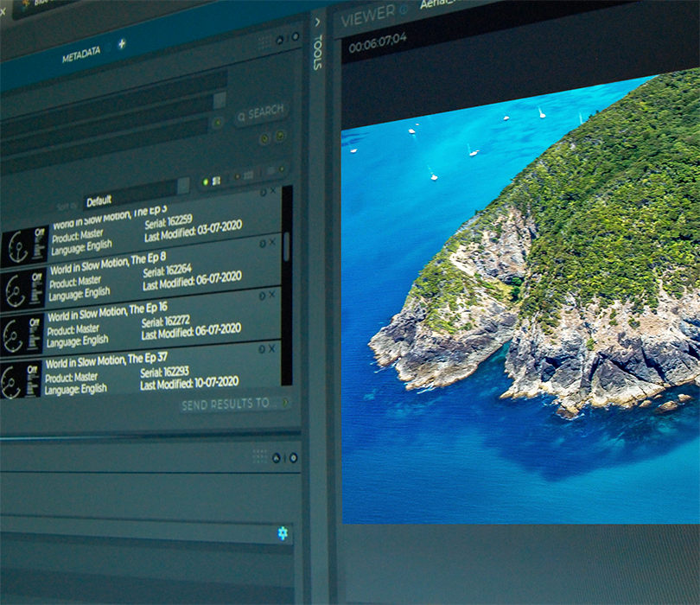Click the arrow icon on the Ep 16 row
The width and height of the screenshot is (700, 605).
click(263, 295)
